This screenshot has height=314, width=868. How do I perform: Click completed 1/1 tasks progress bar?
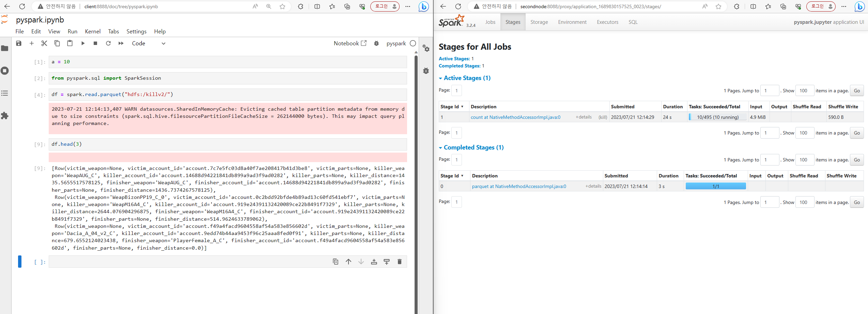(x=716, y=186)
